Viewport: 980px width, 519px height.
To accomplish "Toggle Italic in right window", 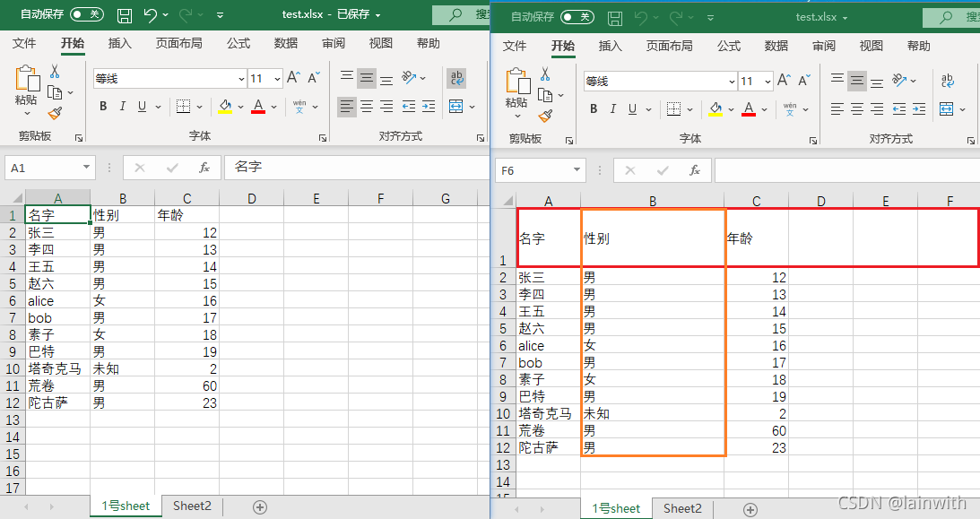I will [613, 108].
